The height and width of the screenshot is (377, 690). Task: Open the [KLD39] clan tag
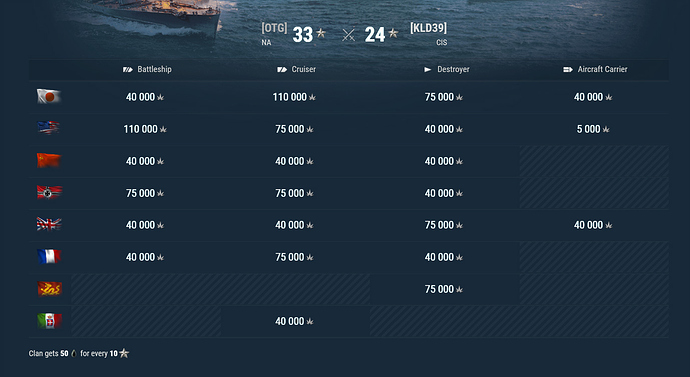[428, 28]
